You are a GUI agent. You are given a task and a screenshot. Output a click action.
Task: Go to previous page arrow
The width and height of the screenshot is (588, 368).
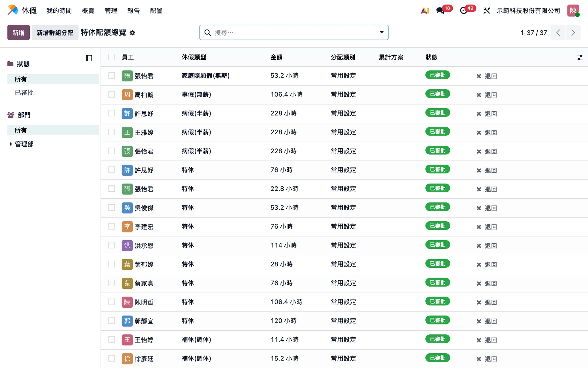[x=558, y=32]
